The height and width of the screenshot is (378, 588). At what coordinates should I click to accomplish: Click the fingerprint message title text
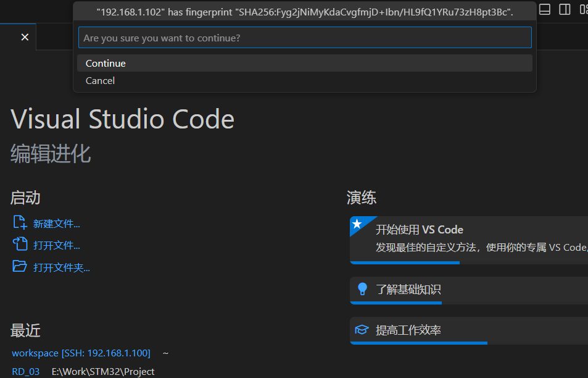tap(305, 12)
